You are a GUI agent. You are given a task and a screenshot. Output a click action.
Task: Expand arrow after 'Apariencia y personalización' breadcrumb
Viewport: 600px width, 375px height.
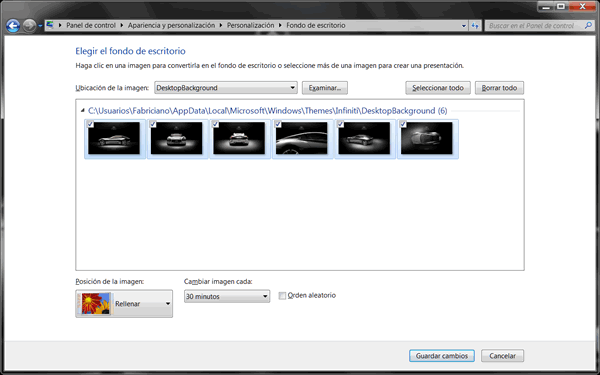(x=221, y=25)
